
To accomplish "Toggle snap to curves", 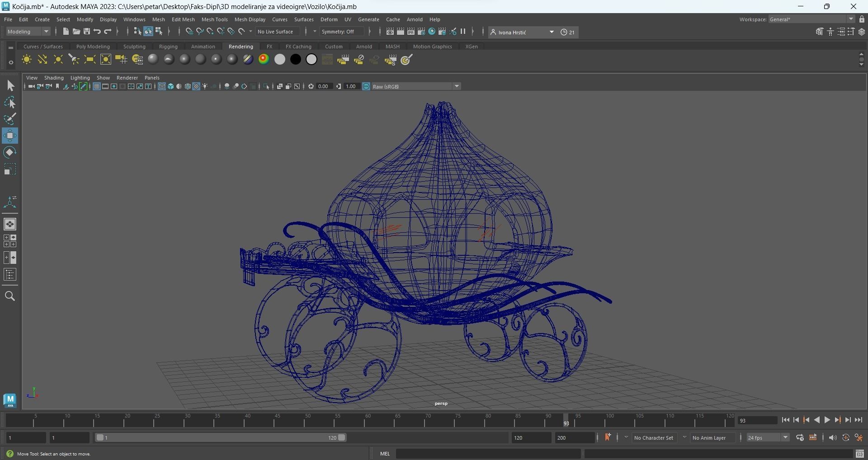I will pos(199,32).
